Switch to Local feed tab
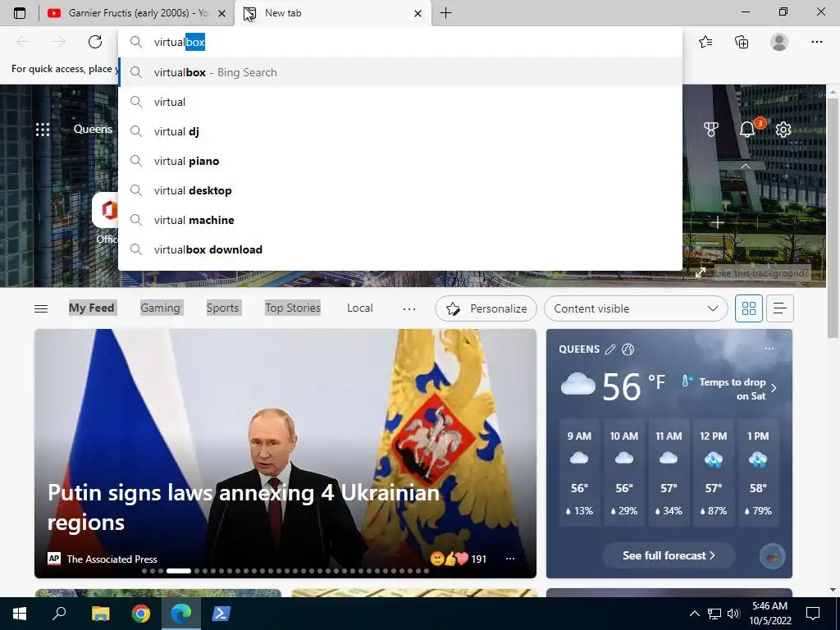840x630 pixels. (359, 308)
